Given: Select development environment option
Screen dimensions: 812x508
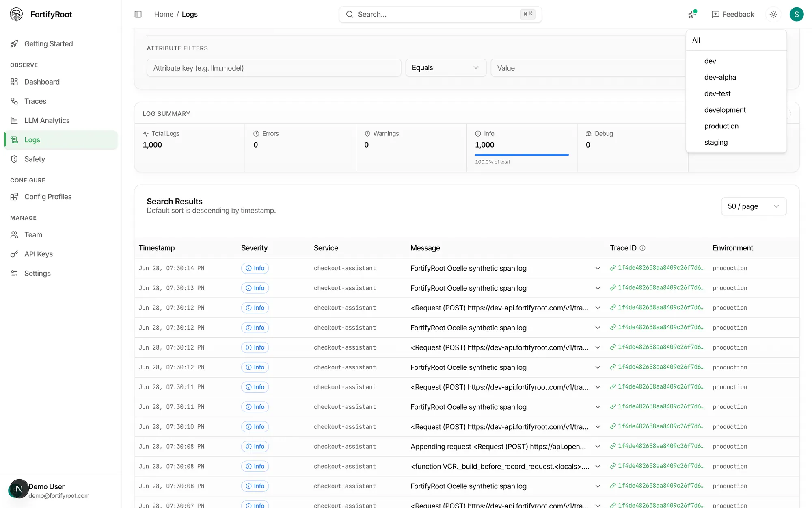Looking at the screenshot, I should [736, 110].
